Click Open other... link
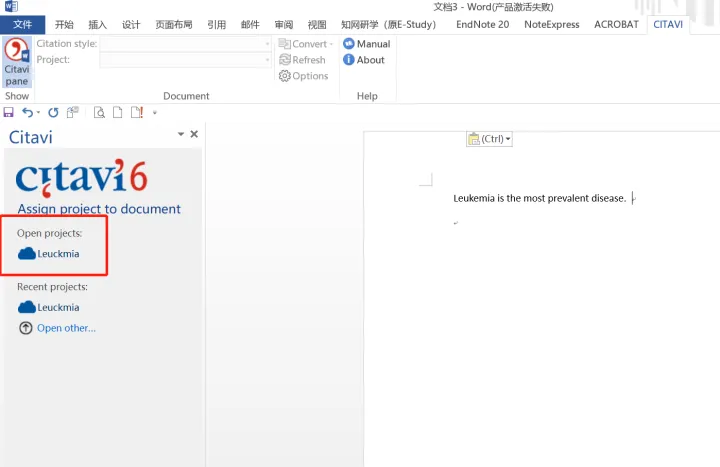 pos(67,328)
